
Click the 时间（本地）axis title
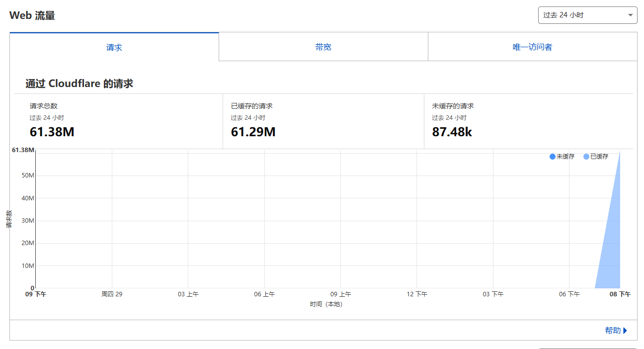(326, 304)
